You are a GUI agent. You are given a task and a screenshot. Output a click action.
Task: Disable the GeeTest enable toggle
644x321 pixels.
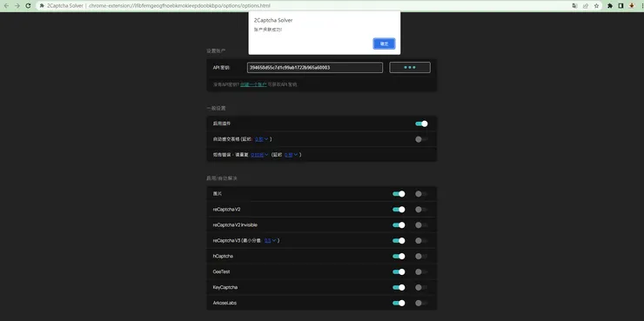(399, 271)
